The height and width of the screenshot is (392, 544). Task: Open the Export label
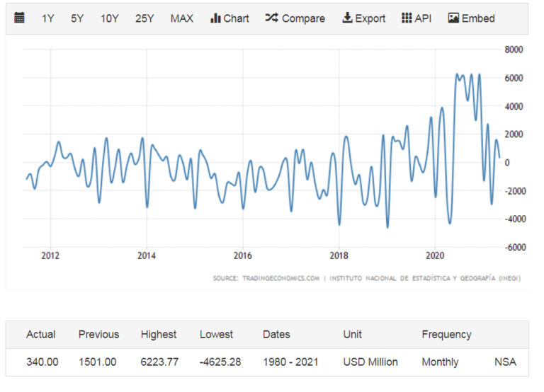pyautogui.click(x=370, y=18)
